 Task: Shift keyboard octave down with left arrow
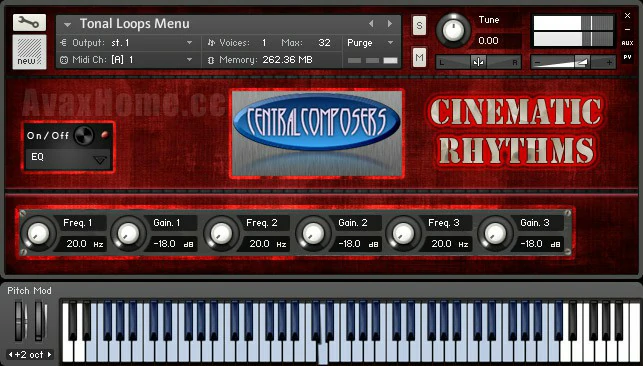coord(11,355)
